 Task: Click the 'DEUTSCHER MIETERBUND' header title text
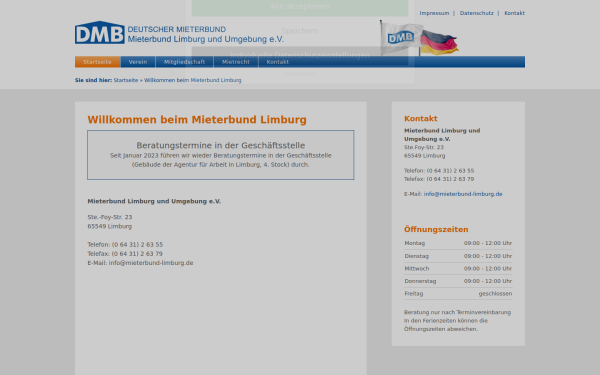tap(177, 29)
